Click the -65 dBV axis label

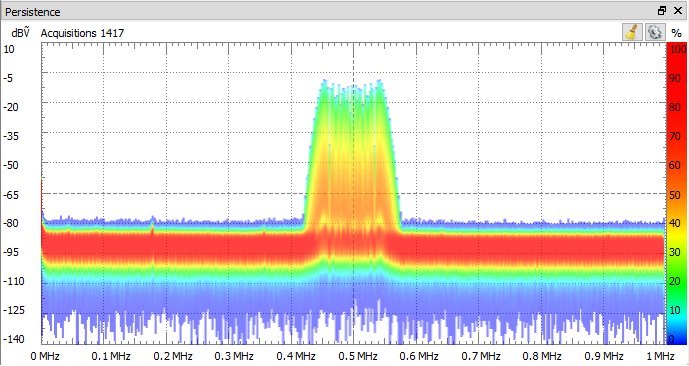tap(11, 194)
